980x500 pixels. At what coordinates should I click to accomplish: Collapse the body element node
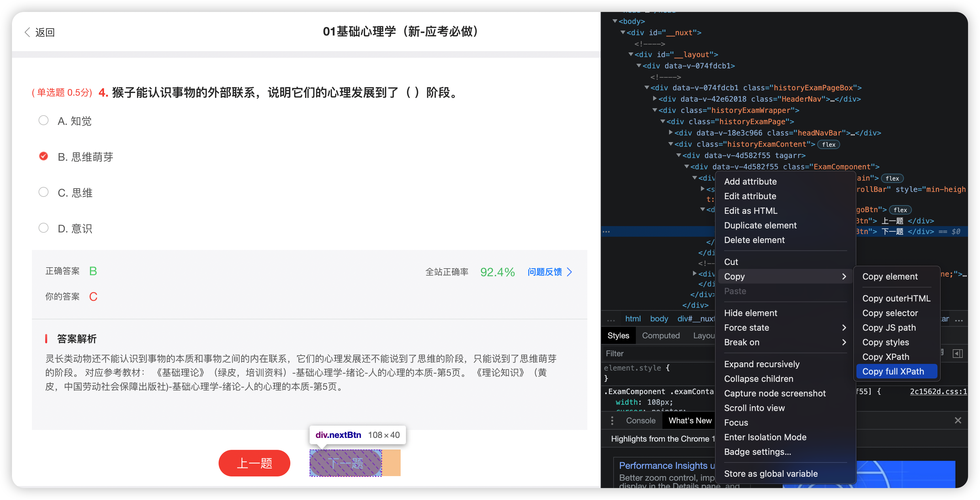[615, 21]
